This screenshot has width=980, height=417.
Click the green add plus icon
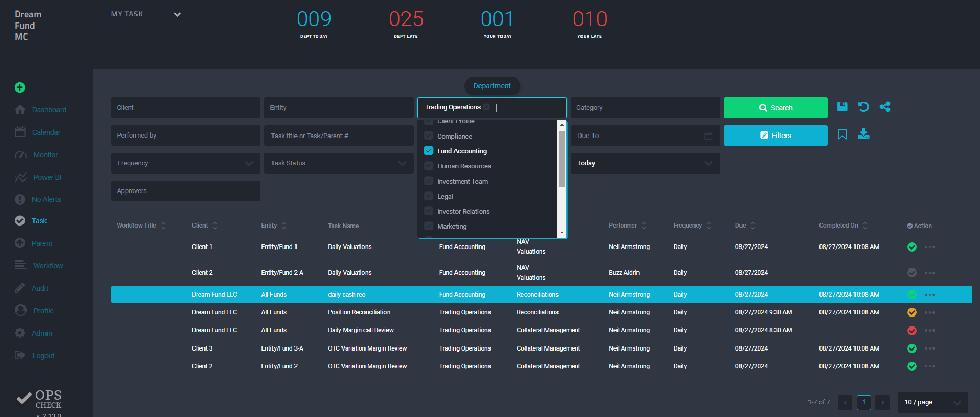20,87
